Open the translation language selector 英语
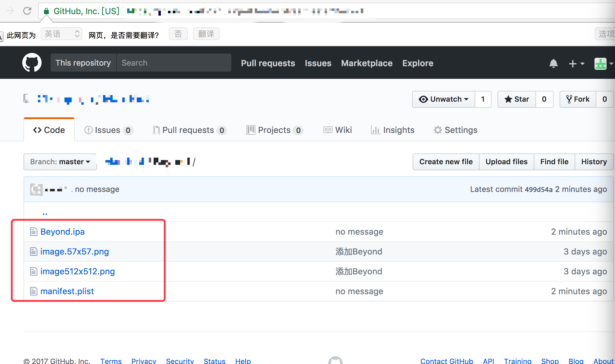The width and height of the screenshot is (615, 364). click(x=61, y=34)
